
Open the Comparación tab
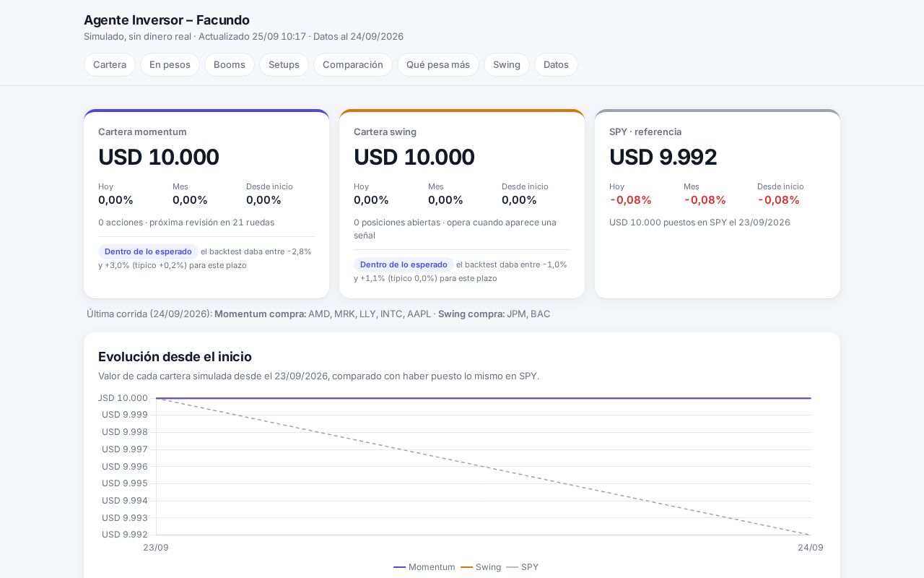point(353,64)
